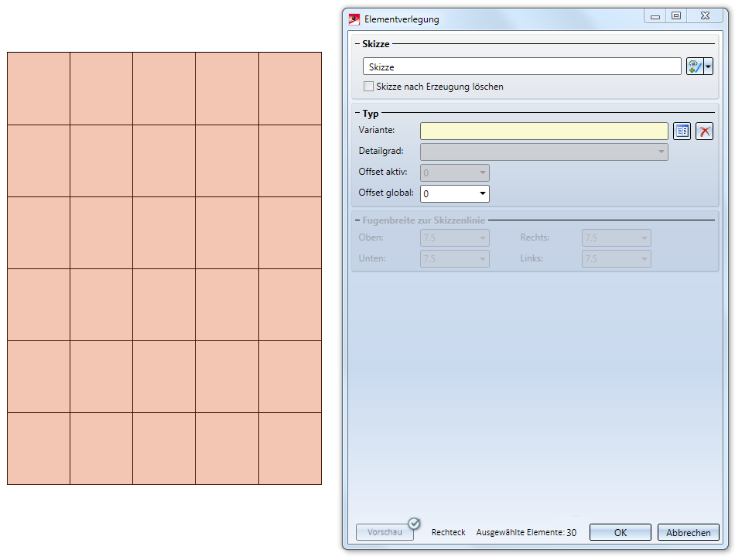Click the Vorschau check mark icon
Viewport: 735px width, 560px height.
(414, 524)
